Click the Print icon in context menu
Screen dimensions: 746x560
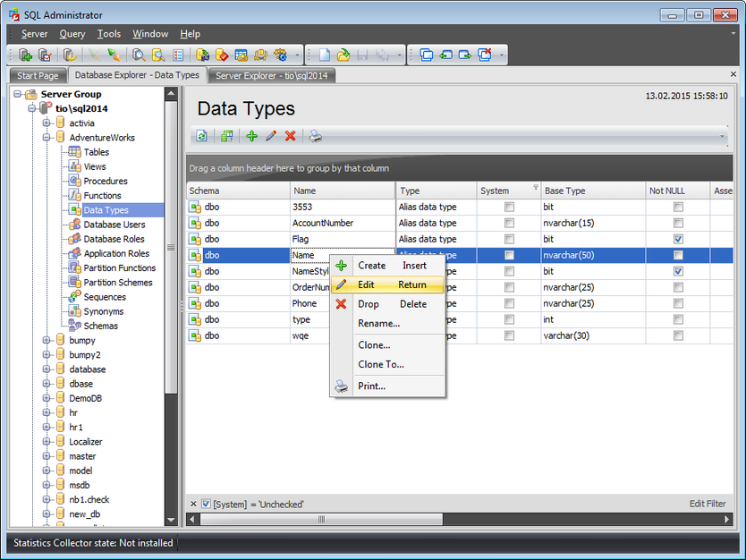[341, 386]
